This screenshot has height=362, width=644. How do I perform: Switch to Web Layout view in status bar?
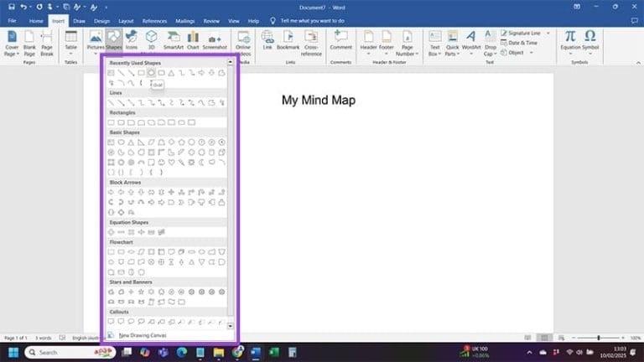click(561, 338)
